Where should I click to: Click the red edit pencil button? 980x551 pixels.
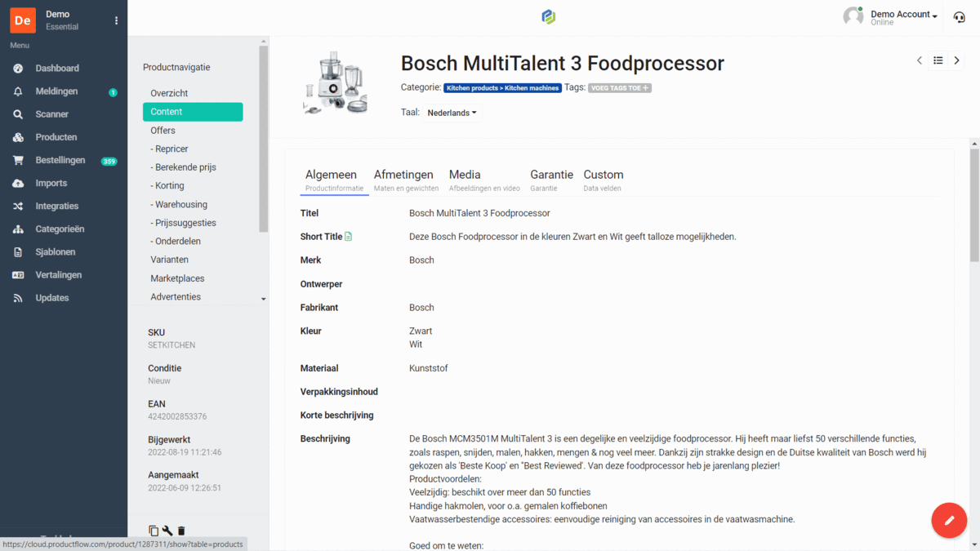[x=949, y=520]
